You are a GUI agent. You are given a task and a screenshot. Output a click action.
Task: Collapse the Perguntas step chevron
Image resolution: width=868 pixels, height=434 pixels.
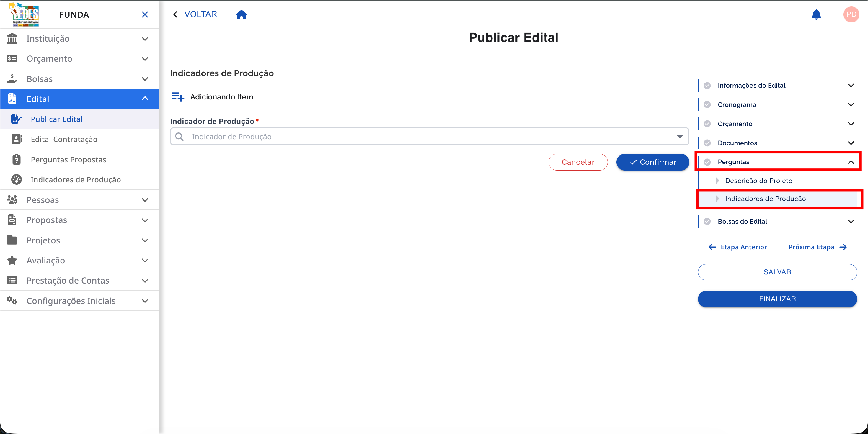pos(851,162)
